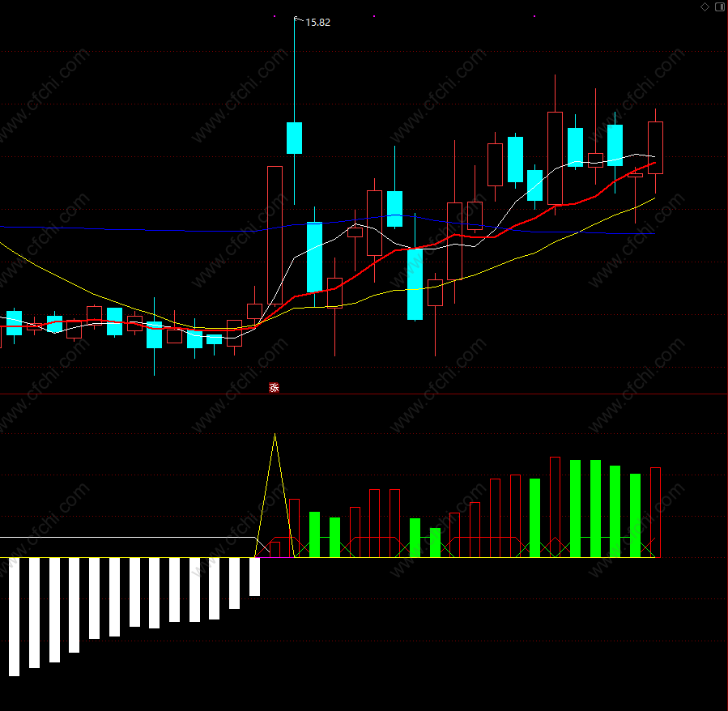Click the rightmost red candle in price chart
Viewport: 728px width, 711px height.
[x=656, y=147]
